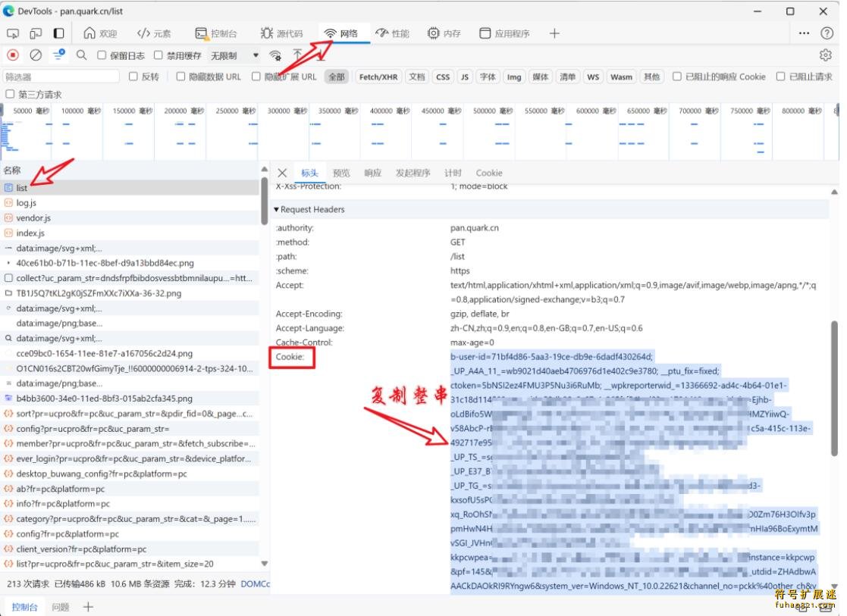Toggle hide extension URLs checkbox
Viewport: 847px width, 616px height.
tap(256, 77)
